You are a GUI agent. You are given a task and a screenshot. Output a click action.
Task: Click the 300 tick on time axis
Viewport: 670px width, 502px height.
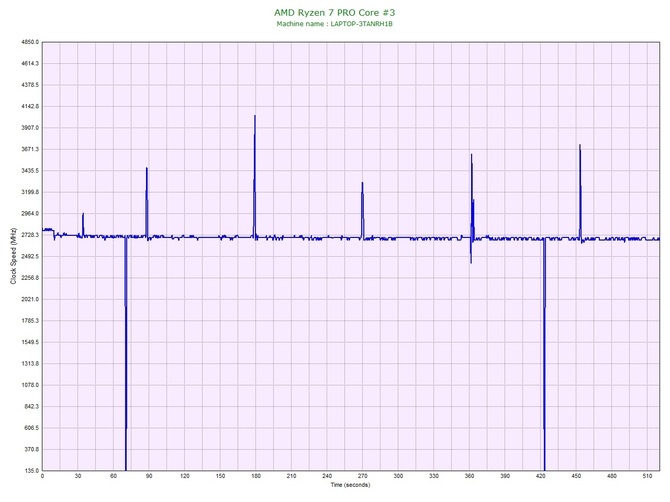[398, 476]
